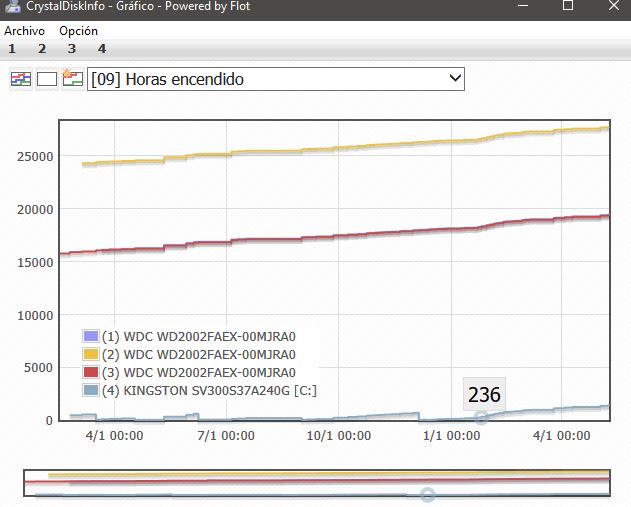The width and height of the screenshot is (631, 507).
Task: Click the show all lines graph icon
Action: [21, 79]
